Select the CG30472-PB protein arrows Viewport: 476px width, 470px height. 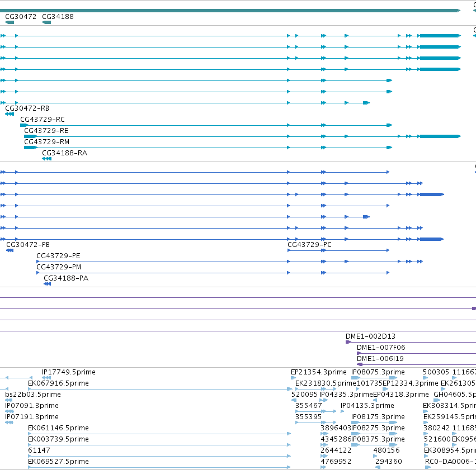[10, 250]
